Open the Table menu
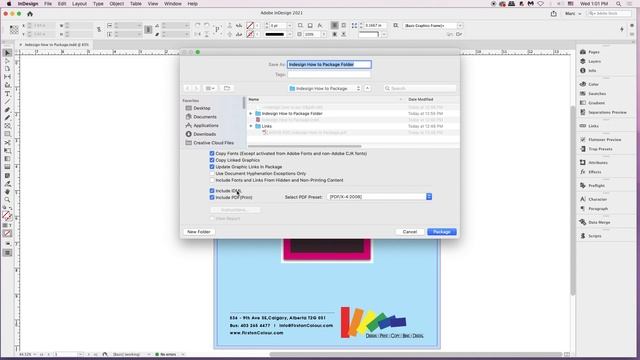This screenshot has width=640, height=360. pos(136,4)
